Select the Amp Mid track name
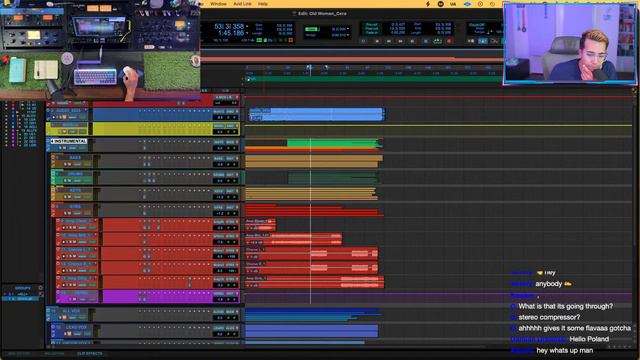Screen dimensions: 640x360 78,235
